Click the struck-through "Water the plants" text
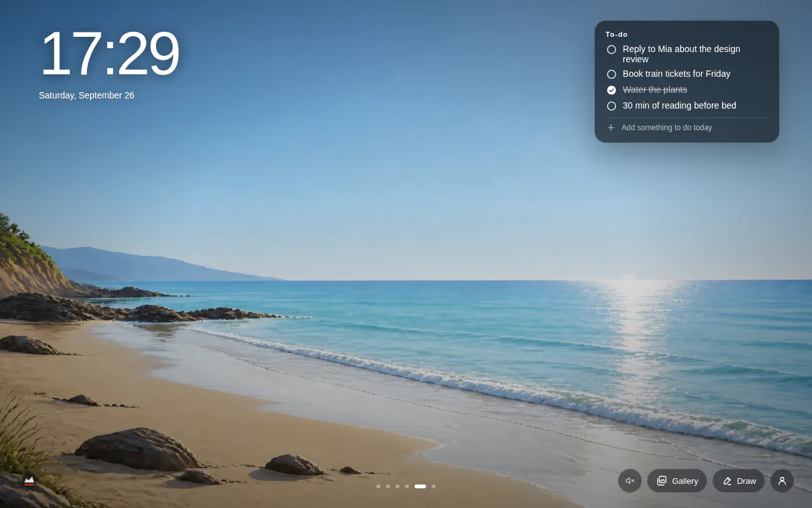Screen dimensions: 812x508 tap(655, 90)
